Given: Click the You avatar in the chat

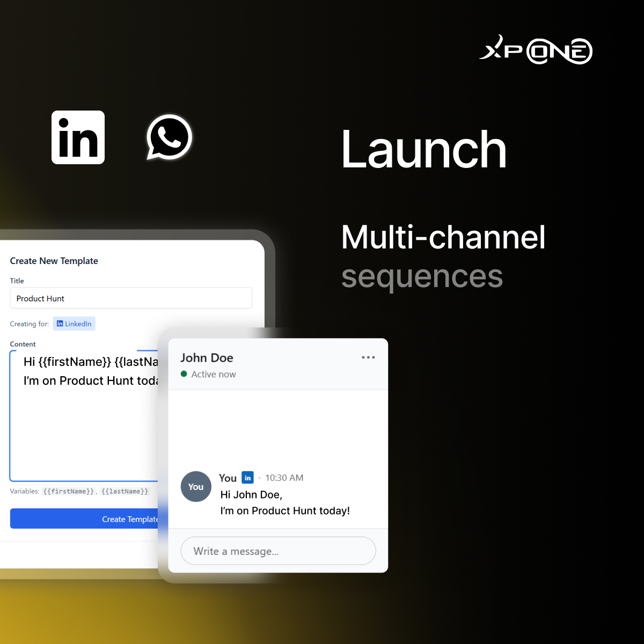Looking at the screenshot, I should tap(196, 486).
